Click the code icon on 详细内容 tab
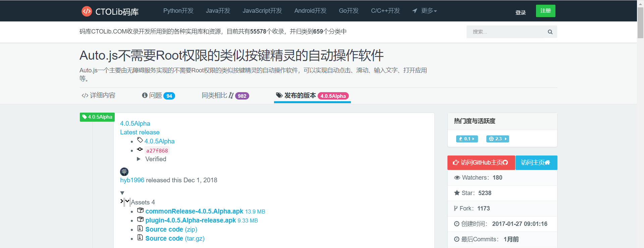 tap(85, 96)
